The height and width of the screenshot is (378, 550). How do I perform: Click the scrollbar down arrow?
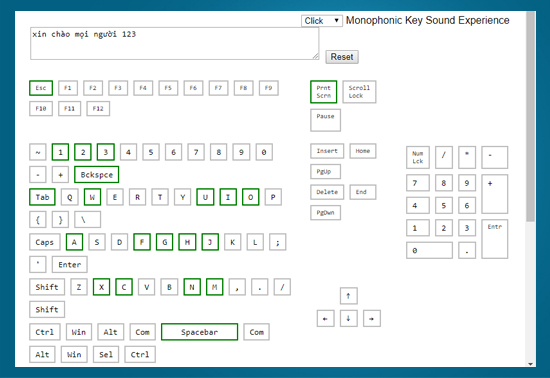pos(531,364)
